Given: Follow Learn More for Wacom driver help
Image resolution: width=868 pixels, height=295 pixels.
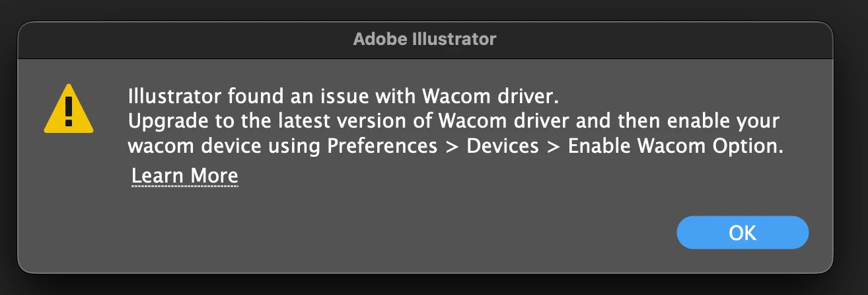Looking at the screenshot, I should (x=185, y=176).
